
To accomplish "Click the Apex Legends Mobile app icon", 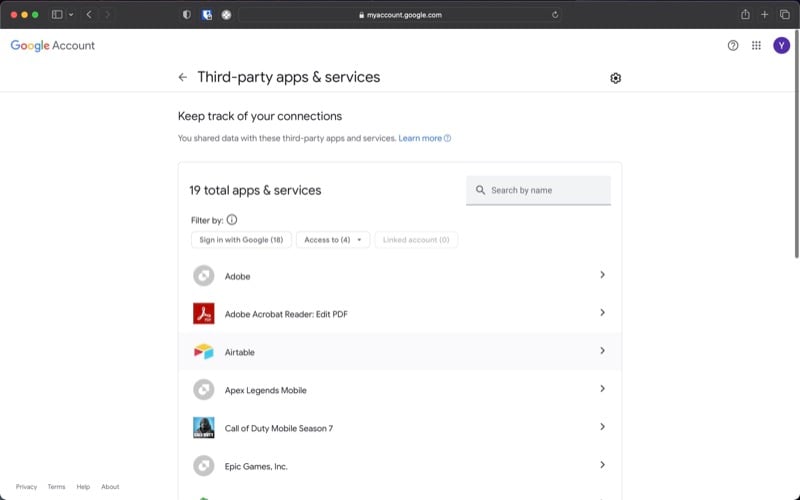I will point(204,390).
